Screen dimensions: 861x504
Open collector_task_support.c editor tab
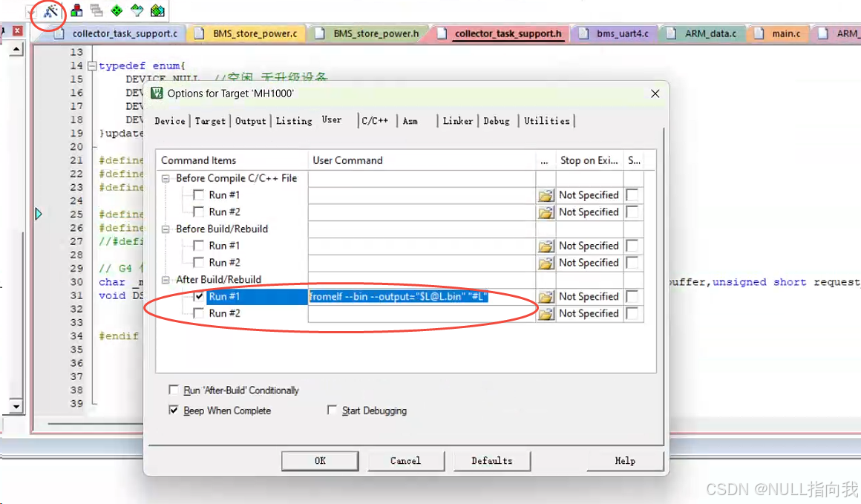tap(125, 33)
